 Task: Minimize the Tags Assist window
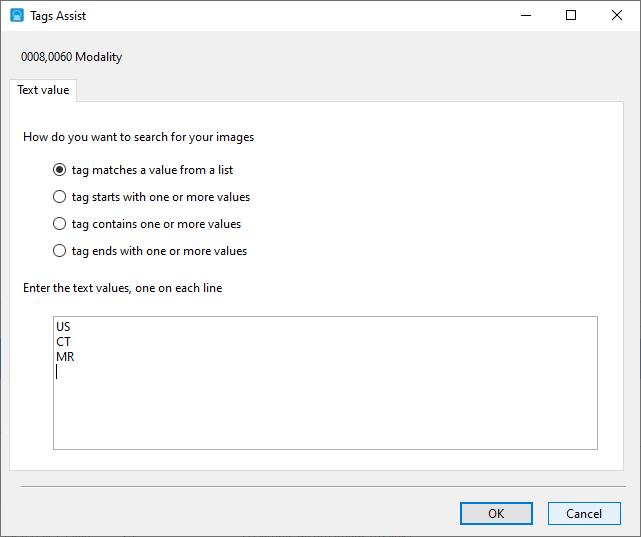(525, 16)
